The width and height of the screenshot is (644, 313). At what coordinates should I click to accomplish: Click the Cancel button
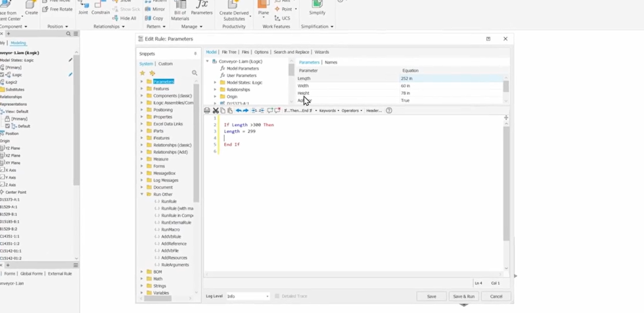pos(496,297)
